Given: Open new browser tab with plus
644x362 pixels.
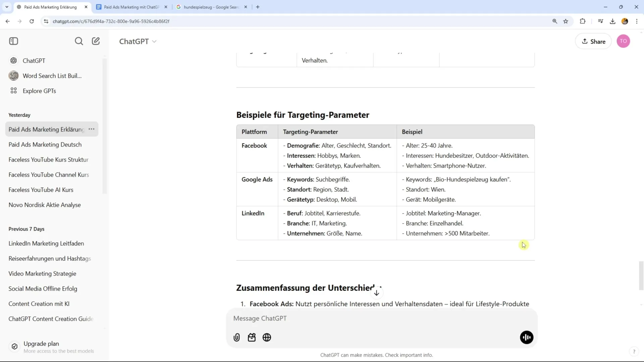Looking at the screenshot, I should [x=258, y=7].
